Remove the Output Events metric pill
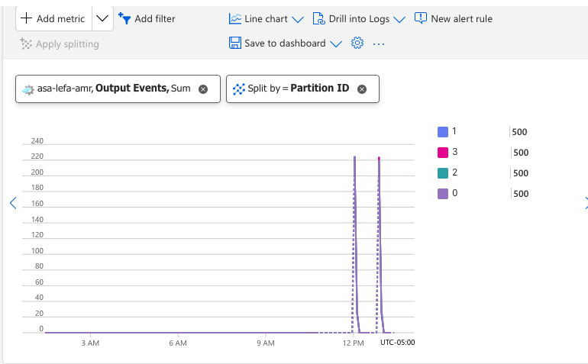Screen dimensions: 588x364 click(203, 89)
